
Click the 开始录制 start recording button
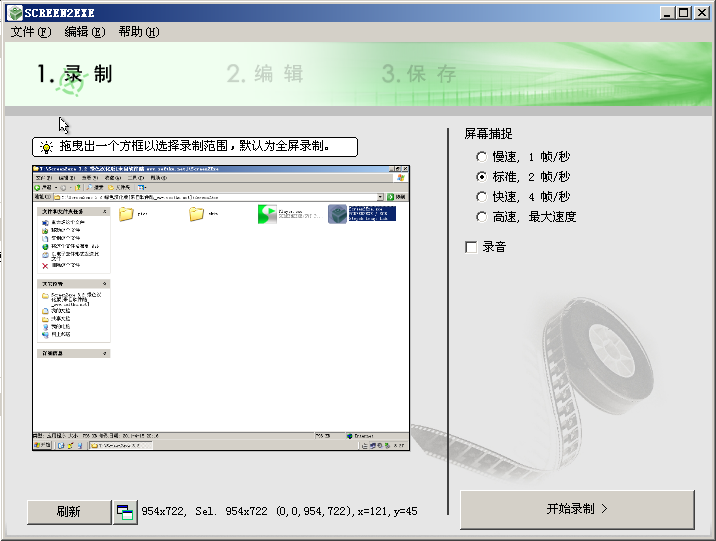tap(577, 509)
